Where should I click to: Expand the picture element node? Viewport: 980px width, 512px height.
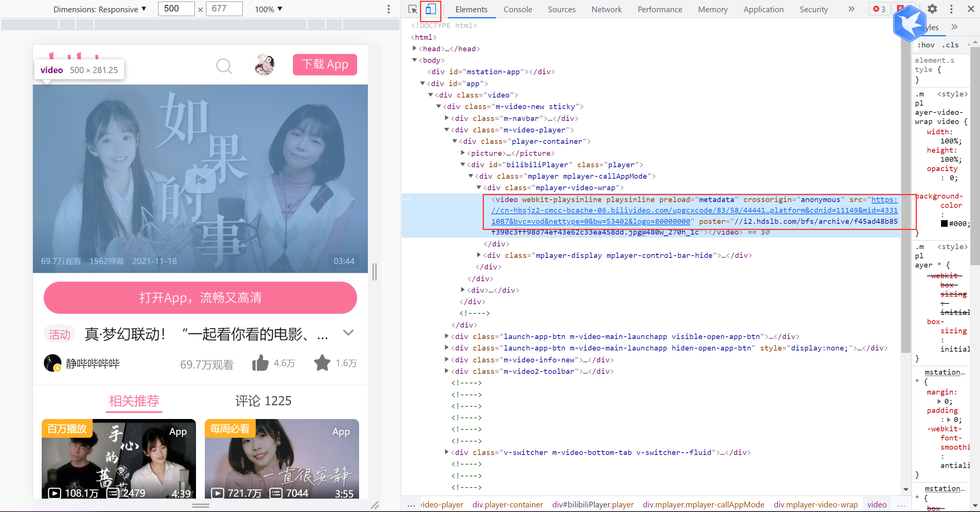click(462, 153)
